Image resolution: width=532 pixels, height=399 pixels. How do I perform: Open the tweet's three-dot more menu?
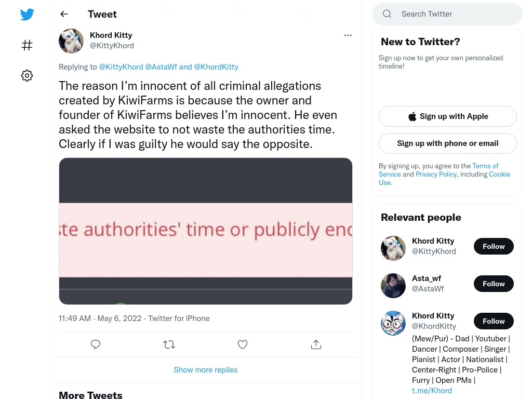348,35
